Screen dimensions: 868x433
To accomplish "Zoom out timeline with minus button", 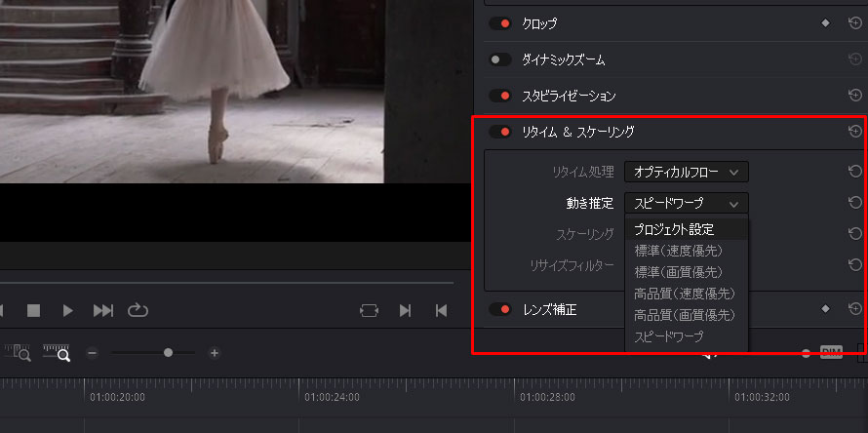I will 93,353.
